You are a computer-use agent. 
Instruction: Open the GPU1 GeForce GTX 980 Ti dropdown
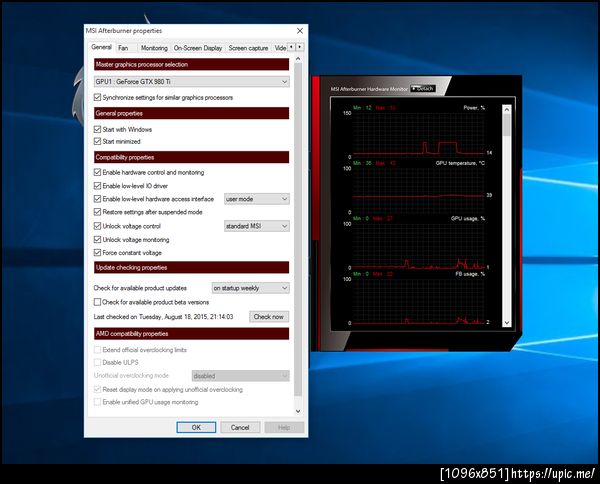pyautogui.click(x=191, y=81)
